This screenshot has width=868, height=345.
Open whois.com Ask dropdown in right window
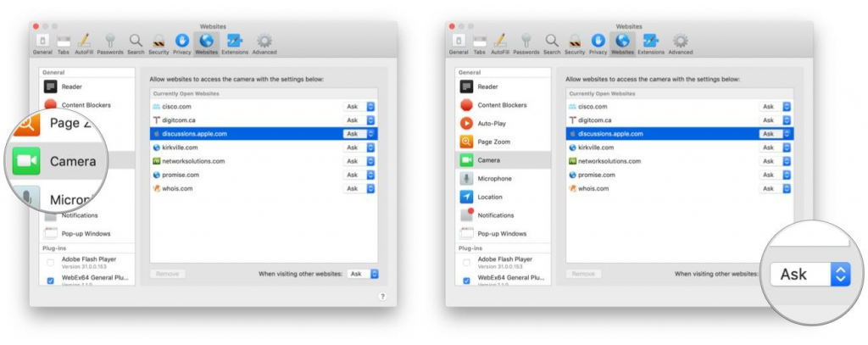[775, 188]
